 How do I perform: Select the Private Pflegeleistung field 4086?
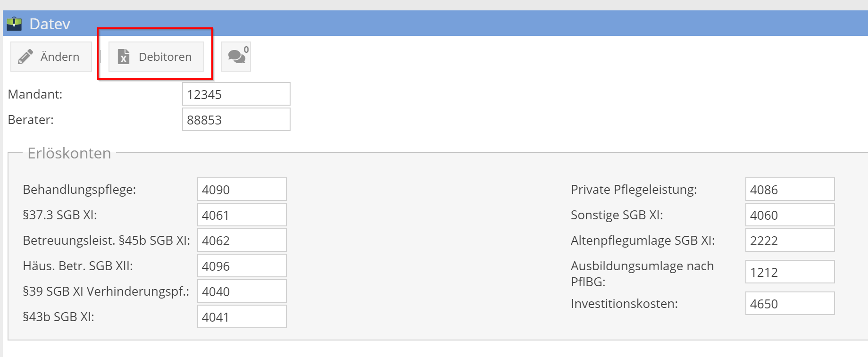coord(790,189)
